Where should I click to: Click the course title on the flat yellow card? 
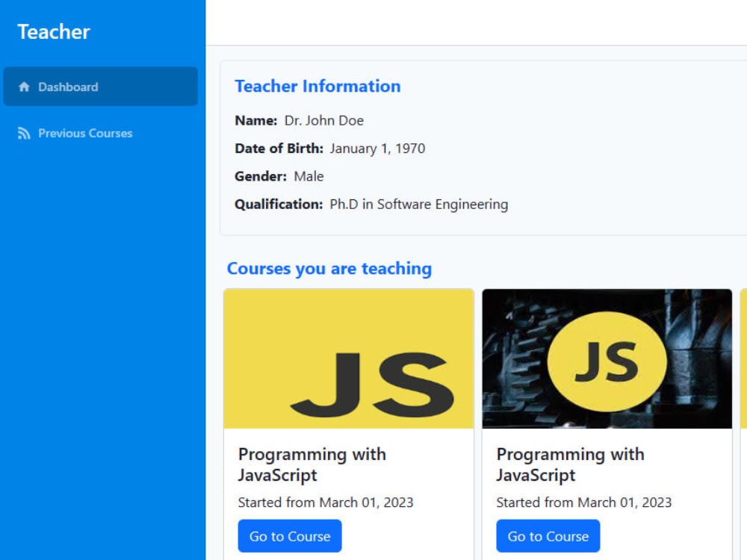click(x=312, y=464)
